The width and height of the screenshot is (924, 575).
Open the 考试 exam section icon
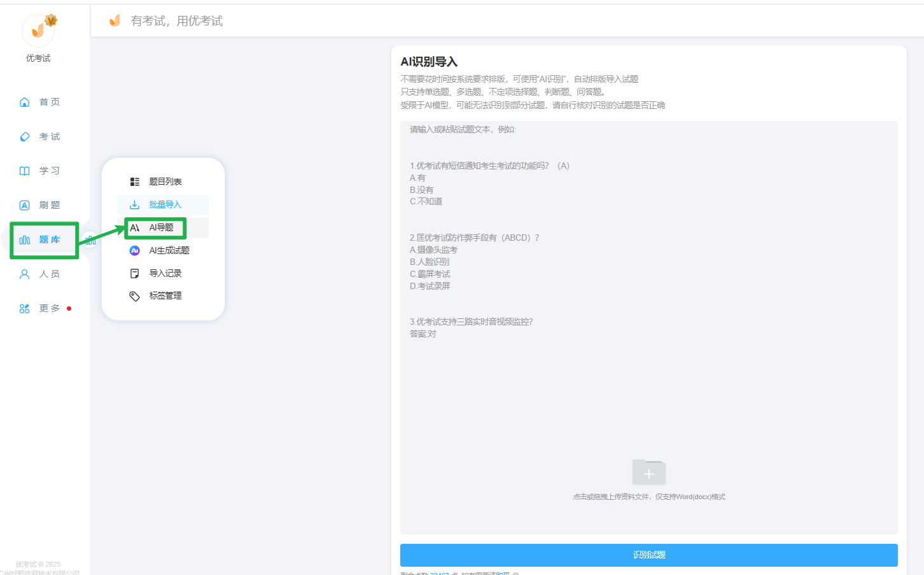click(25, 136)
